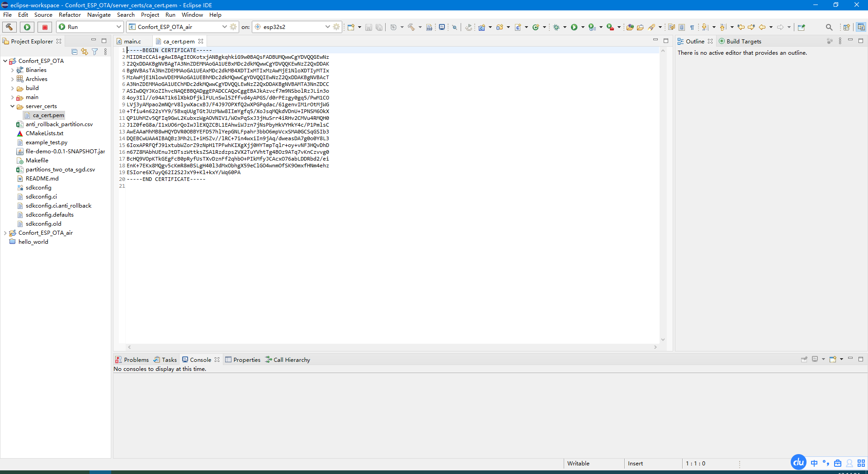Click the green Launch button
868x474 pixels.
pyautogui.click(x=27, y=27)
